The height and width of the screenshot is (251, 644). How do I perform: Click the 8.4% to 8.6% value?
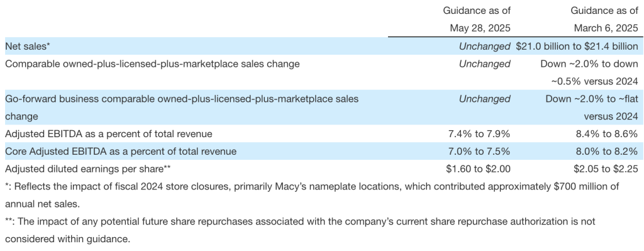607,134
